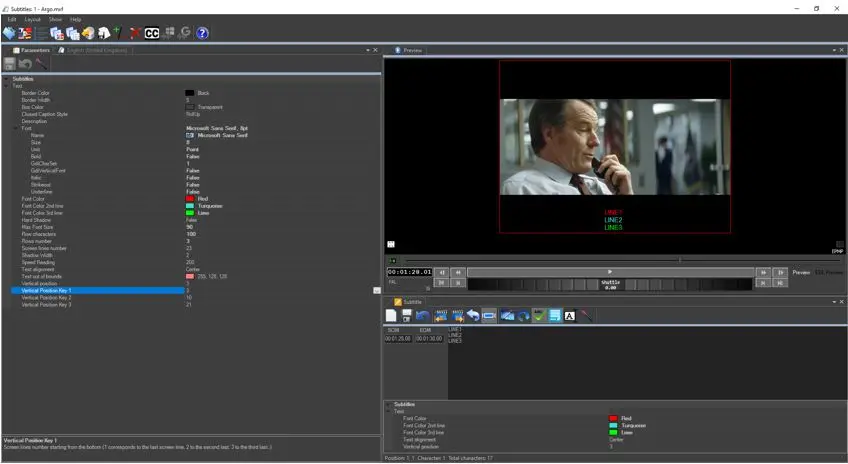This screenshot has height=464, width=848.
Task: Open the blue help question mark icon
Action: click(x=202, y=33)
